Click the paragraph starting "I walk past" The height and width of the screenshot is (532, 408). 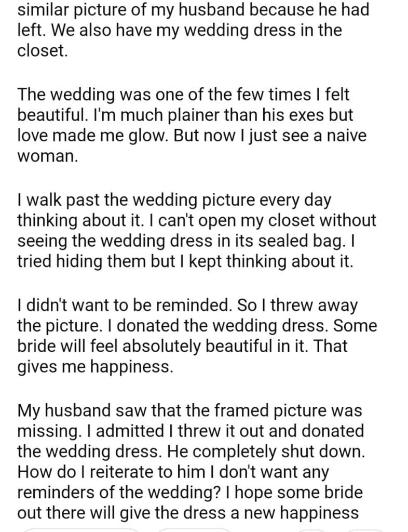point(196,235)
